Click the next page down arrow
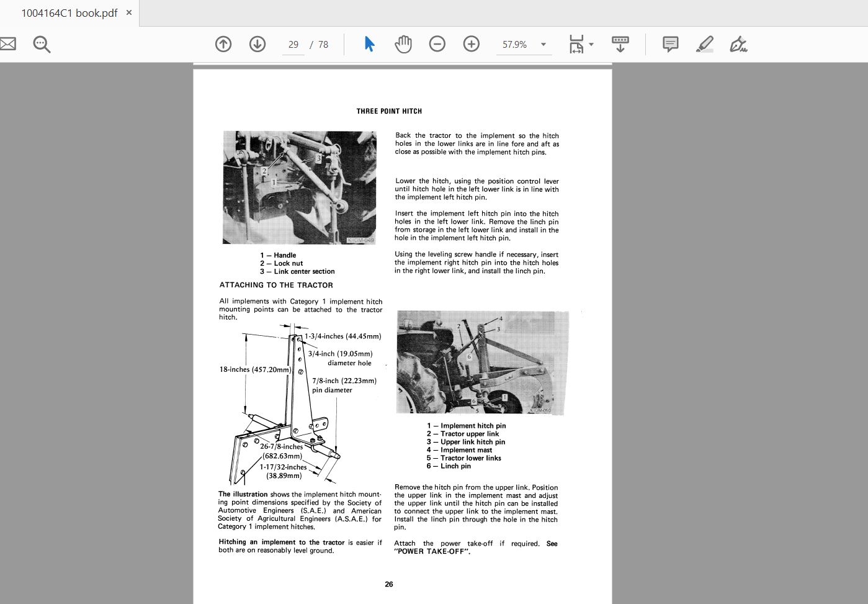 point(257,44)
